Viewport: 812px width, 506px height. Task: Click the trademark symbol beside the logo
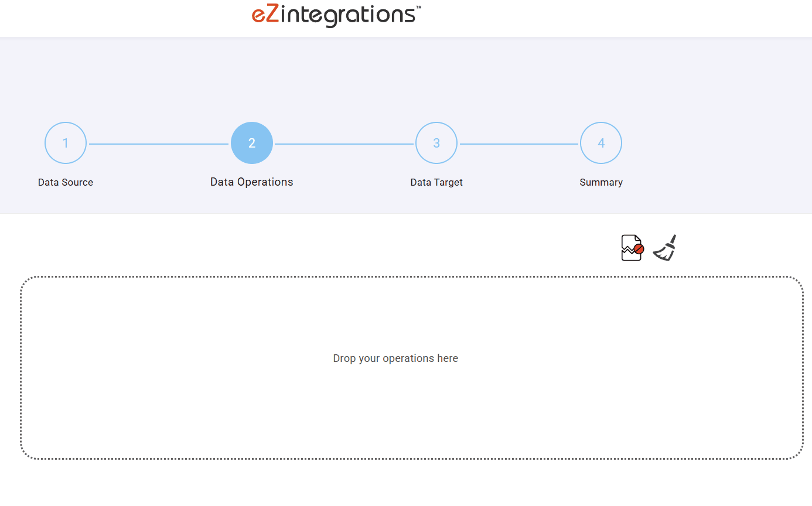coord(418,8)
